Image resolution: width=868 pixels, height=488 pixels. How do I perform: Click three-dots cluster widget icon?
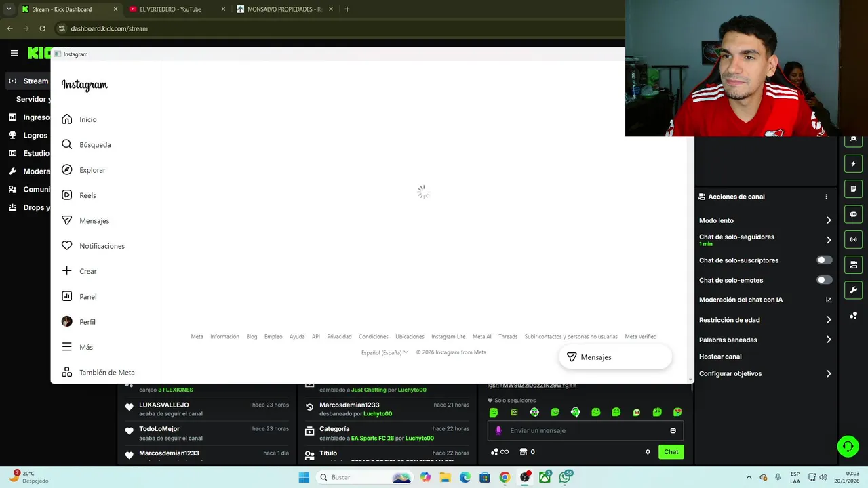point(853,315)
